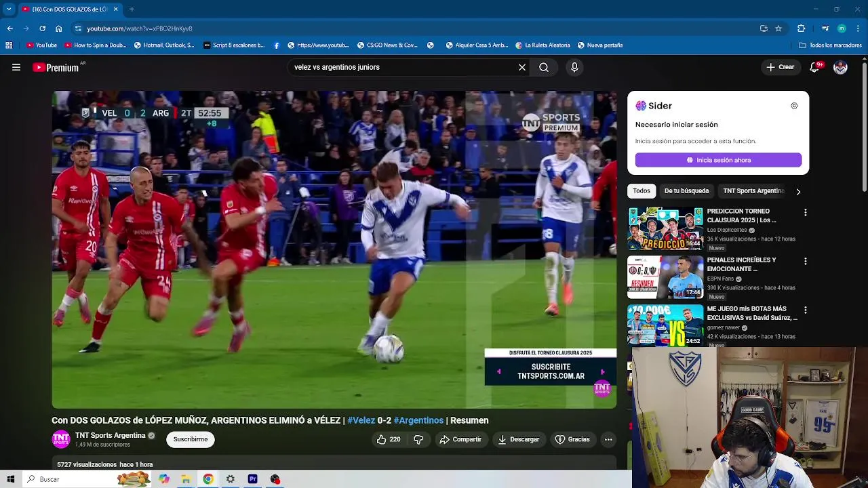
Task: Open Todos los marcadores folder
Action: (x=830, y=45)
